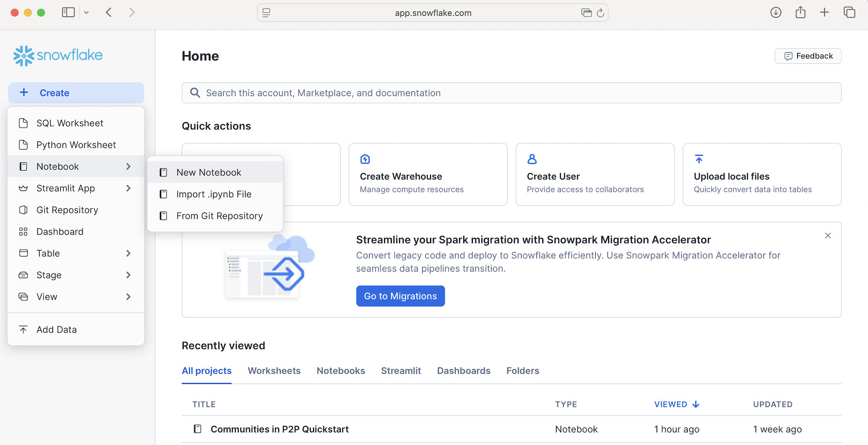Open the Feedback button

pos(808,56)
